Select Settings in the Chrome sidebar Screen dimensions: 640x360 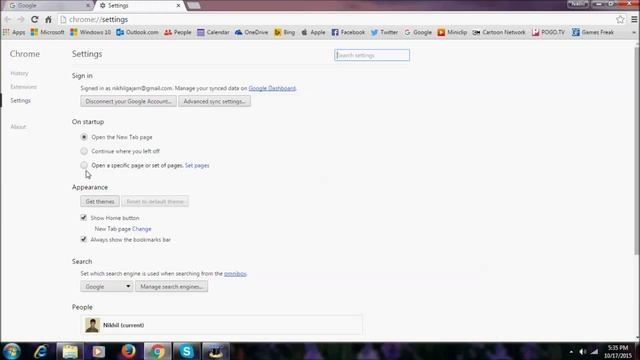pyautogui.click(x=20, y=100)
